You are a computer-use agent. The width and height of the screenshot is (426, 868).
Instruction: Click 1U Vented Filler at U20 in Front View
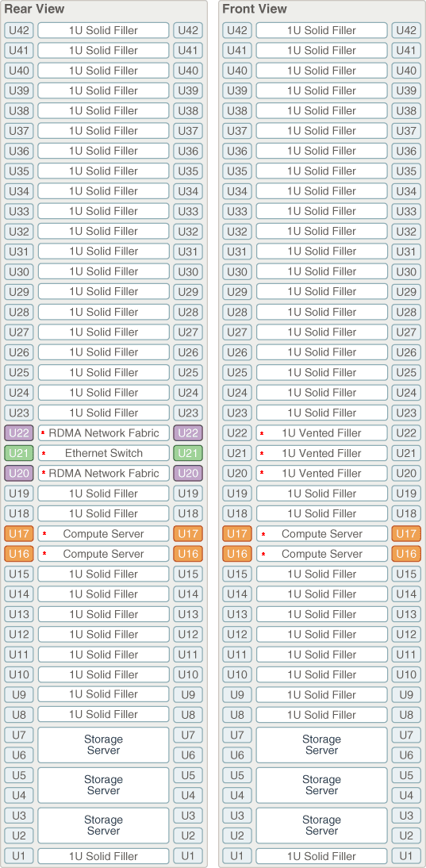(321, 474)
